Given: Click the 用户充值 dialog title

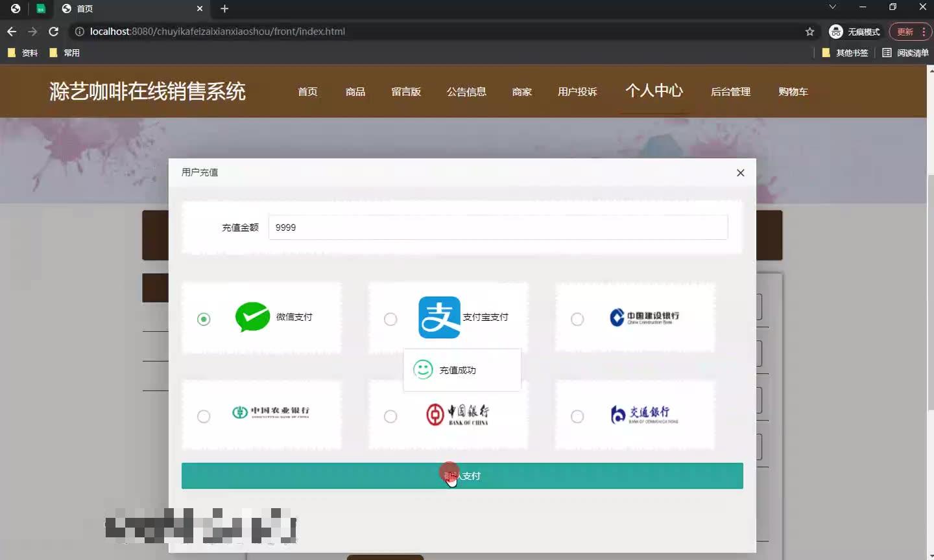Looking at the screenshot, I should 200,172.
